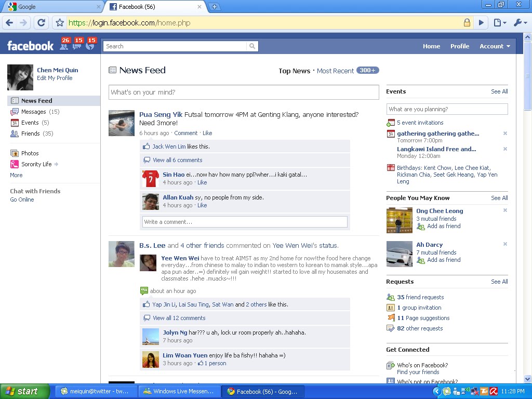The image size is (532, 399).
Task: Switch feed to Most Recent
Action: [335, 71]
